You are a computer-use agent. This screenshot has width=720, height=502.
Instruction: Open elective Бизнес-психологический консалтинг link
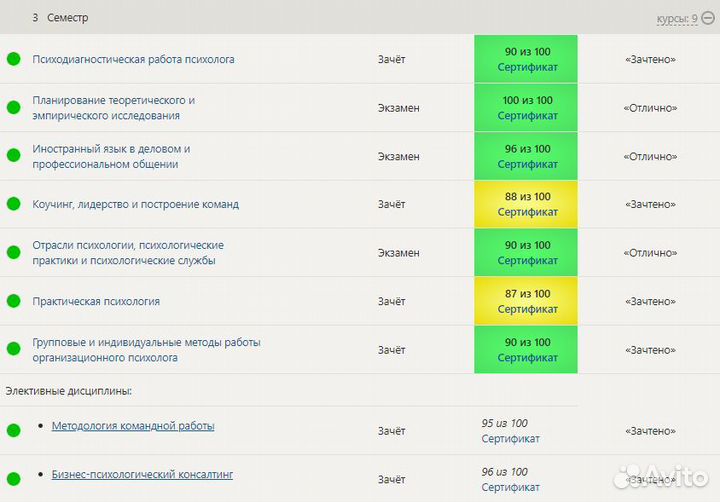[x=142, y=474]
